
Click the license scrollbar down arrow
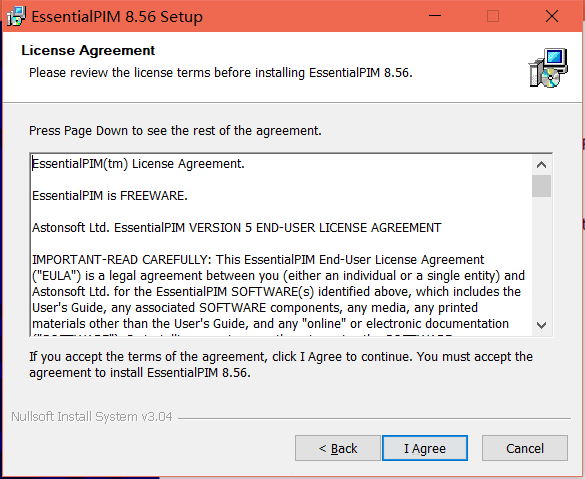click(541, 325)
